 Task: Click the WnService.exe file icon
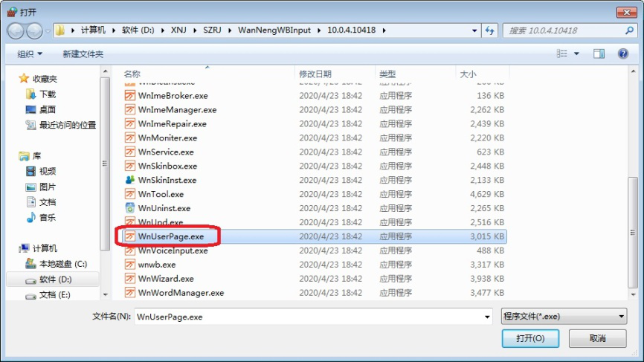[130, 152]
